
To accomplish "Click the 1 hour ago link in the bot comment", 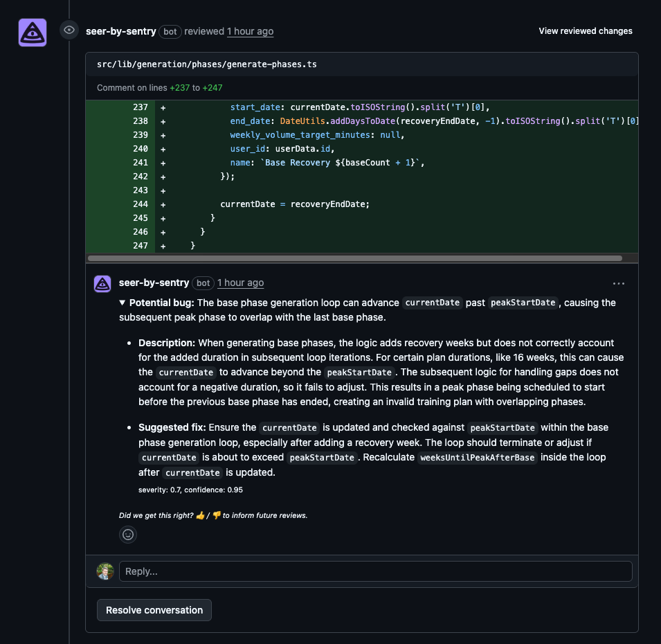I will pos(240,283).
